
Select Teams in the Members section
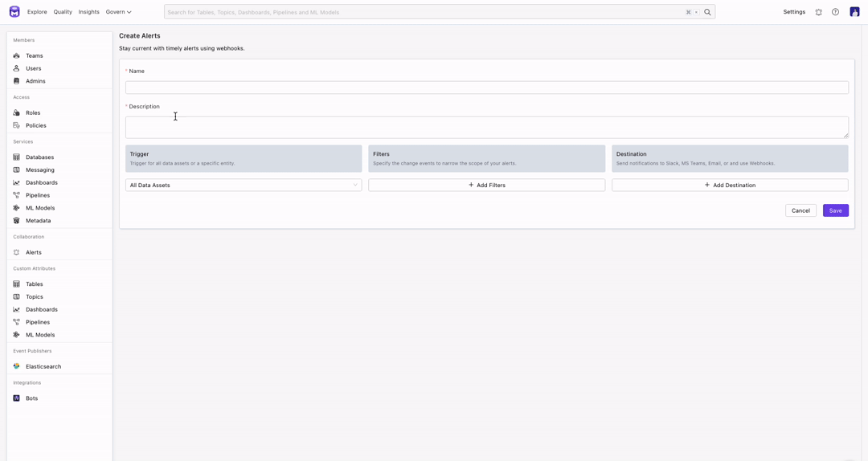[x=34, y=55]
